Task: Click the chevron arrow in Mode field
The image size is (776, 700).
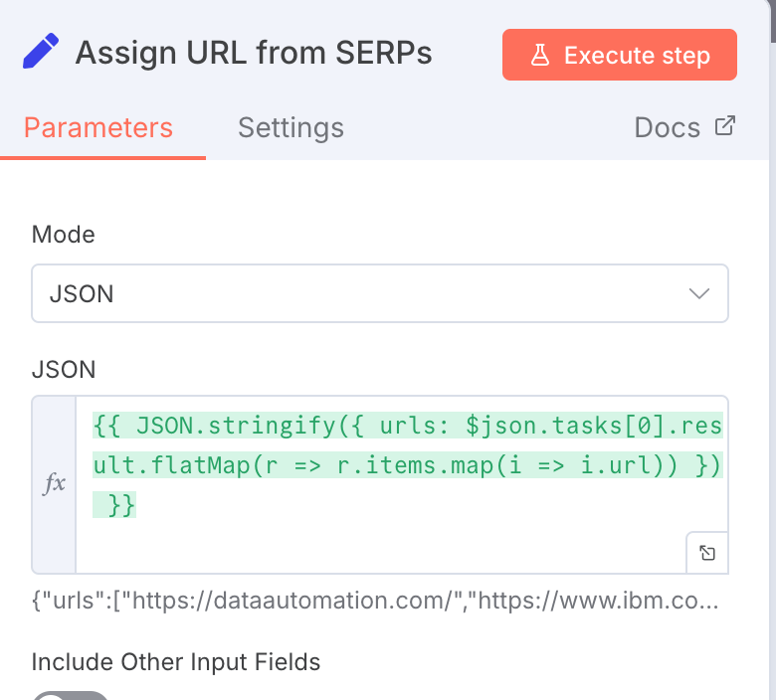Action: click(699, 293)
